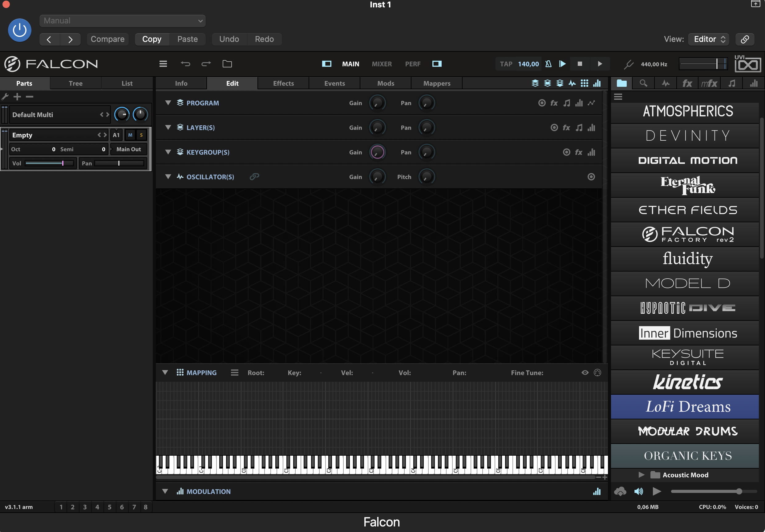Switch to the List tab

coord(127,83)
